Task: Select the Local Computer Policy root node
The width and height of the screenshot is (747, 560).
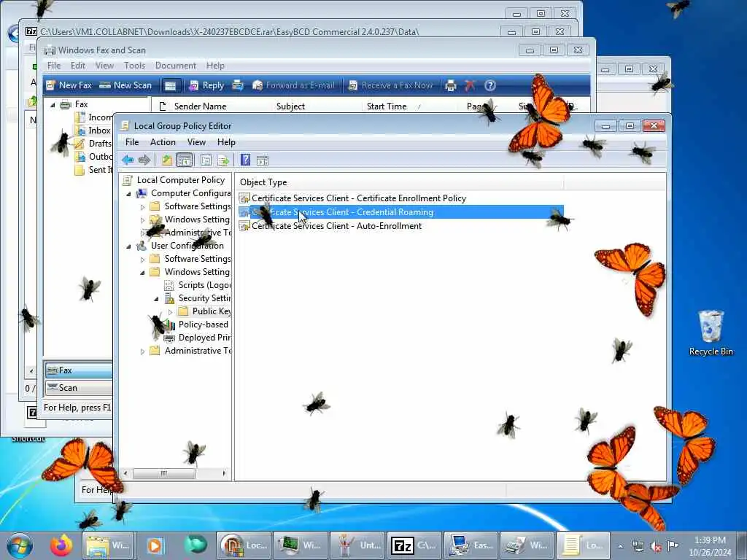Action: pos(181,180)
